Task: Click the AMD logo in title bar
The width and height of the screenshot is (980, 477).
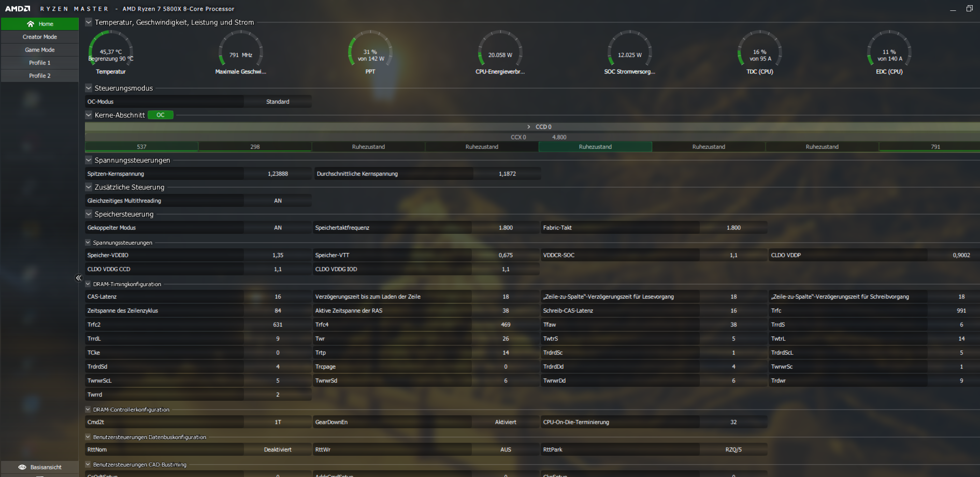Action: coord(18,9)
